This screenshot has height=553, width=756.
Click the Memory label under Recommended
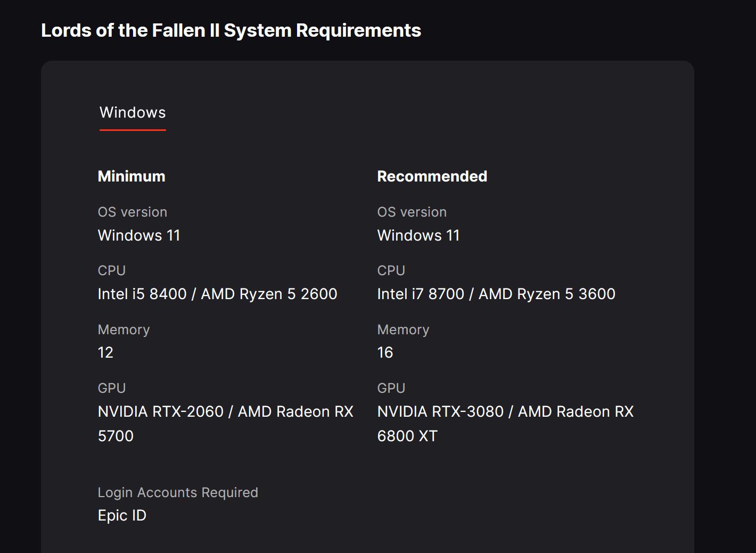403,329
